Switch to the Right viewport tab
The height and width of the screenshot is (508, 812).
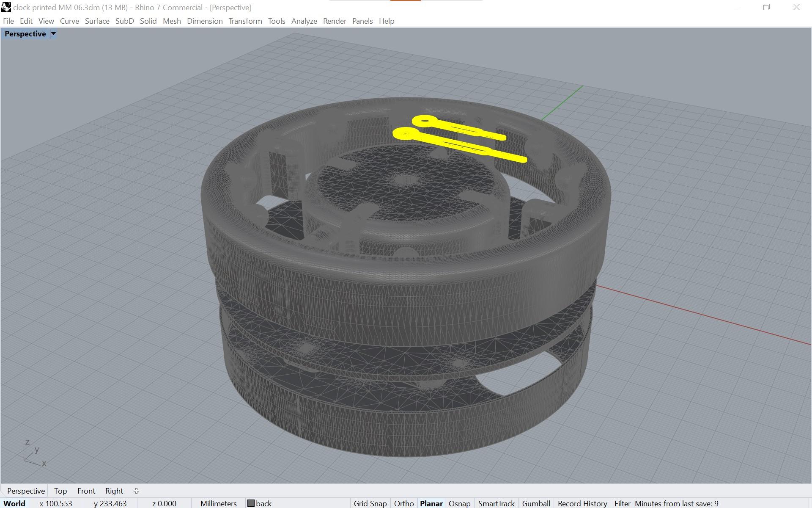click(x=113, y=491)
